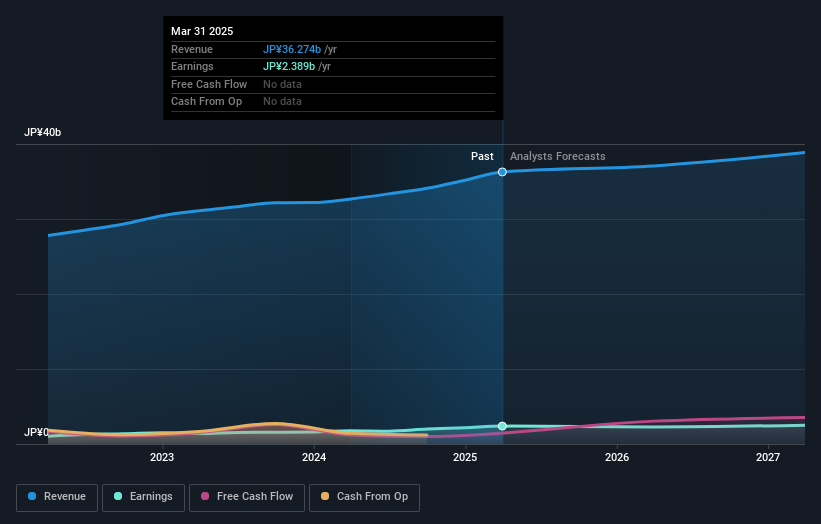Click the Earnings row label in tooltip

pyautogui.click(x=192, y=66)
